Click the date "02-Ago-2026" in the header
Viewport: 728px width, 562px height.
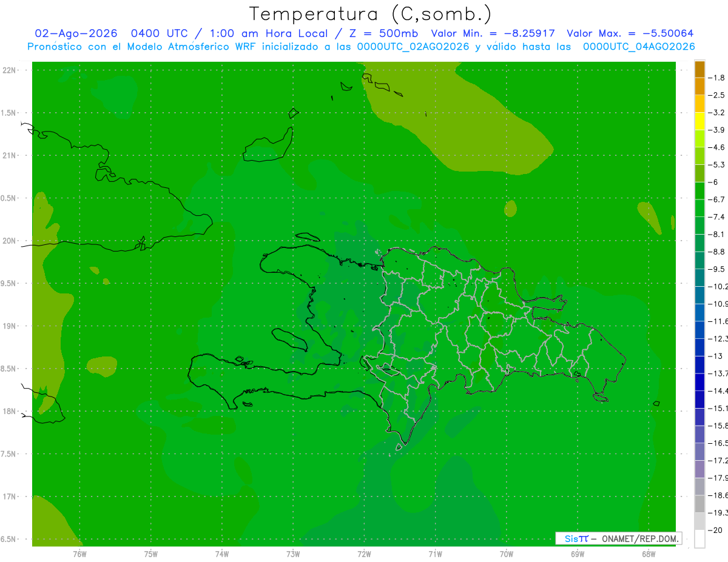76,33
